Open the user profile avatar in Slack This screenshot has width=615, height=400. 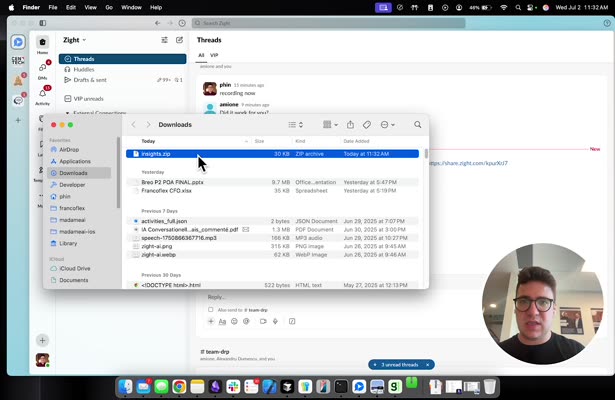click(x=42, y=360)
